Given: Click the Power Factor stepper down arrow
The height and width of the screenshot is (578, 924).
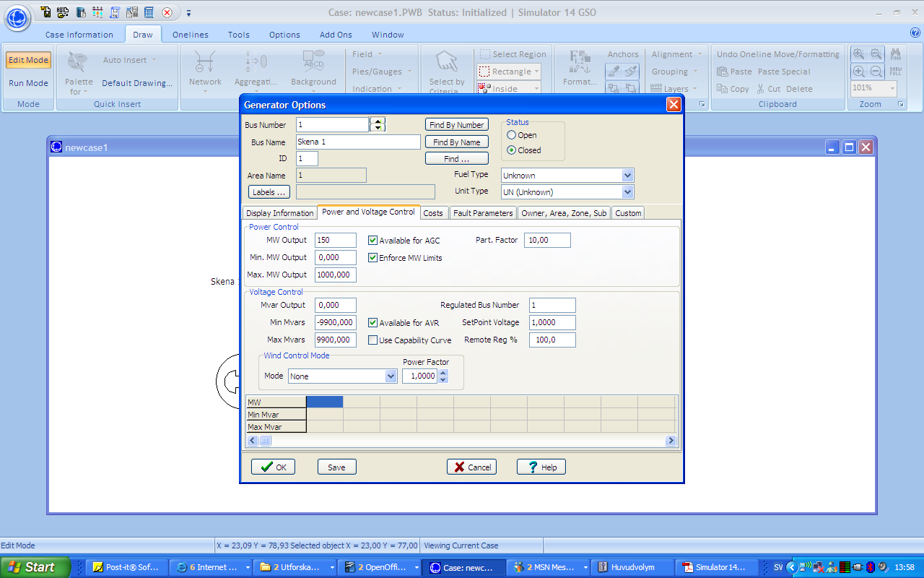Looking at the screenshot, I should point(443,380).
